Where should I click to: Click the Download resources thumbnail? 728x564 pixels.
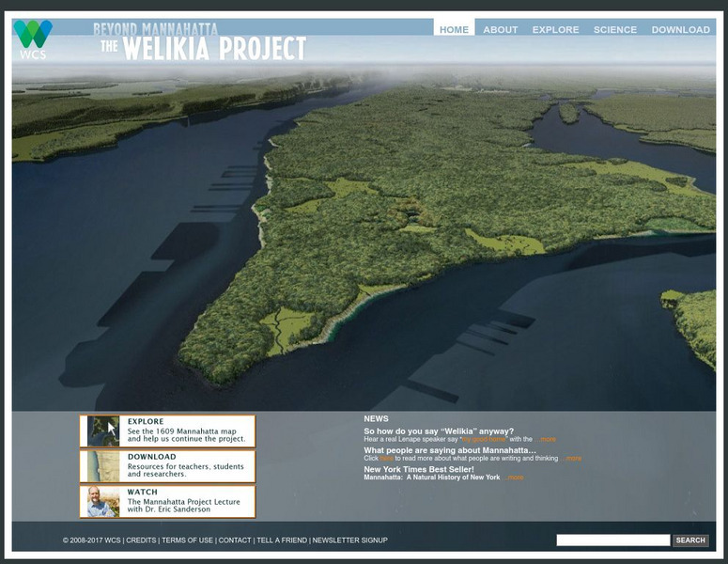coord(103,466)
